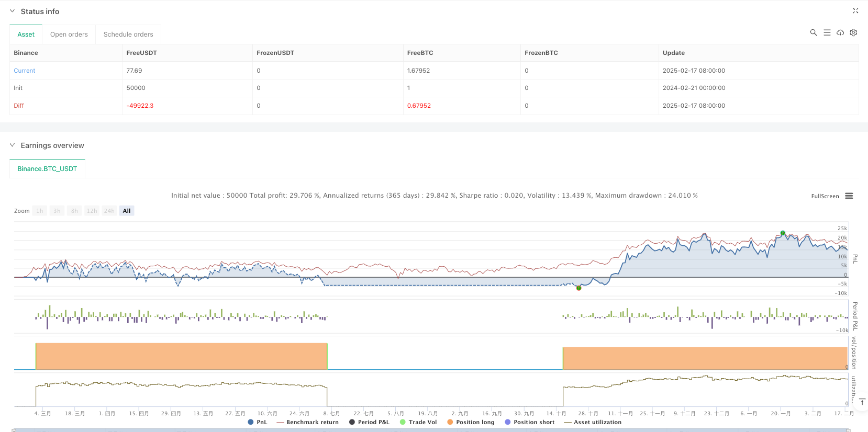Switch to the Schedule orders tab
The width and height of the screenshot is (868, 432).
coord(128,35)
